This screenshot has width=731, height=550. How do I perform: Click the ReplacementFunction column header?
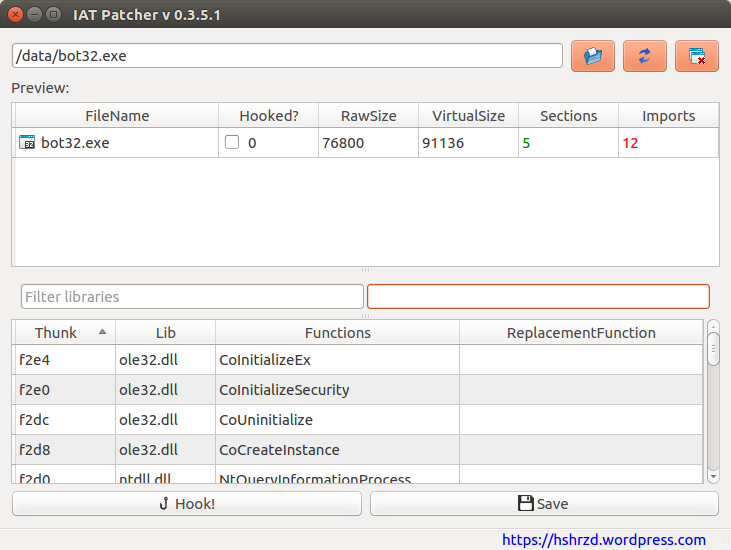coord(581,333)
